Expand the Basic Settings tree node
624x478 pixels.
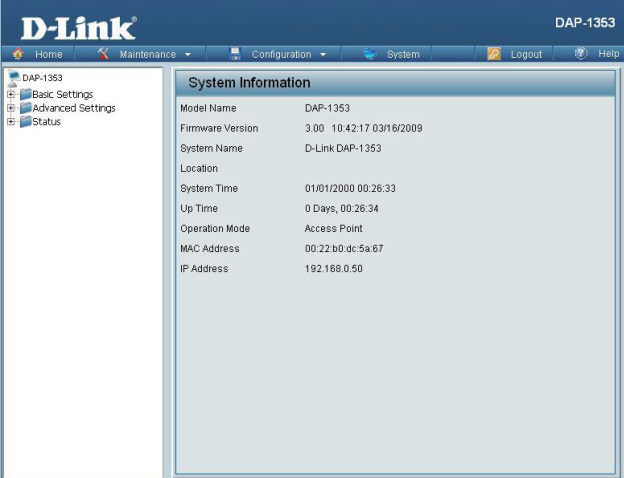[11, 94]
